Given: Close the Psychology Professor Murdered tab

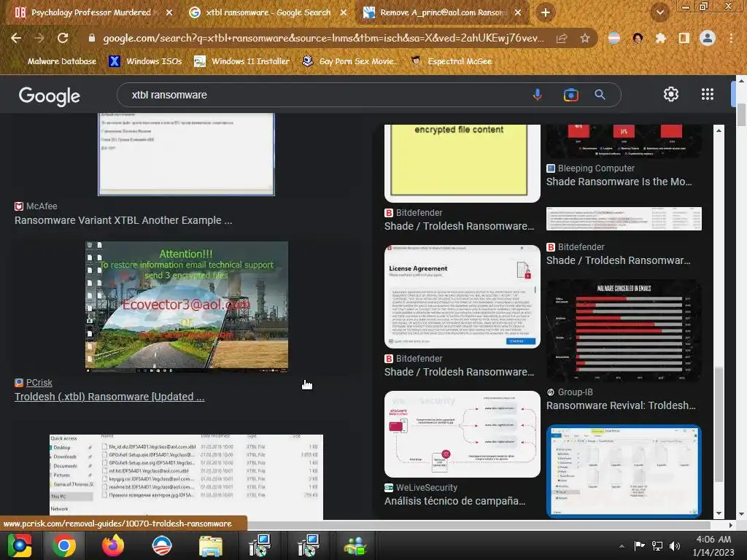Looking at the screenshot, I should point(169,12).
